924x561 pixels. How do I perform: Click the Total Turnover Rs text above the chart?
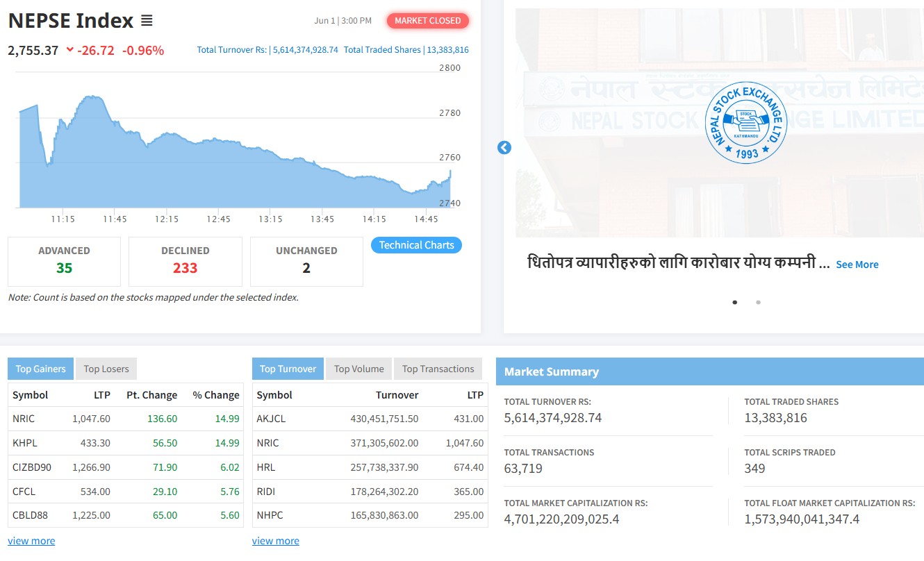point(267,50)
